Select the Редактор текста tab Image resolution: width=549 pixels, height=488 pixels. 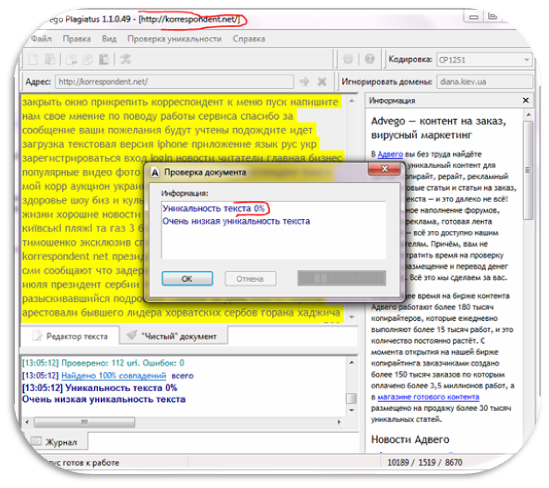pyautogui.click(x=70, y=336)
